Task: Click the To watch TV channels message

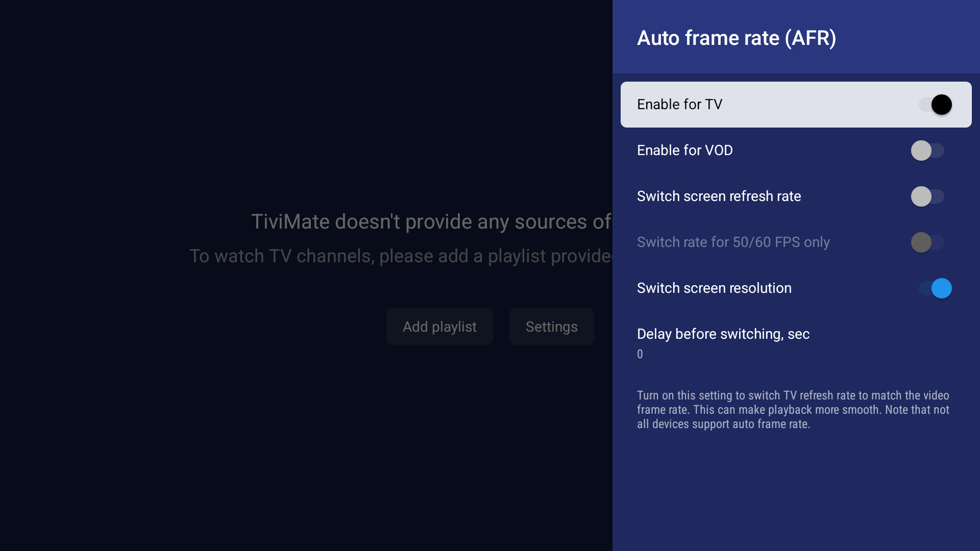Action: coord(401,256)
